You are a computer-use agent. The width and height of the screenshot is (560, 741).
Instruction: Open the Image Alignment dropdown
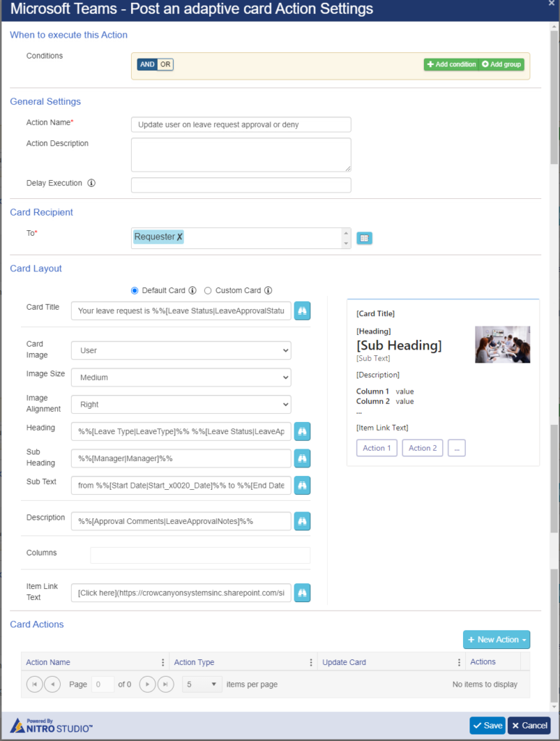click(181, 404)
